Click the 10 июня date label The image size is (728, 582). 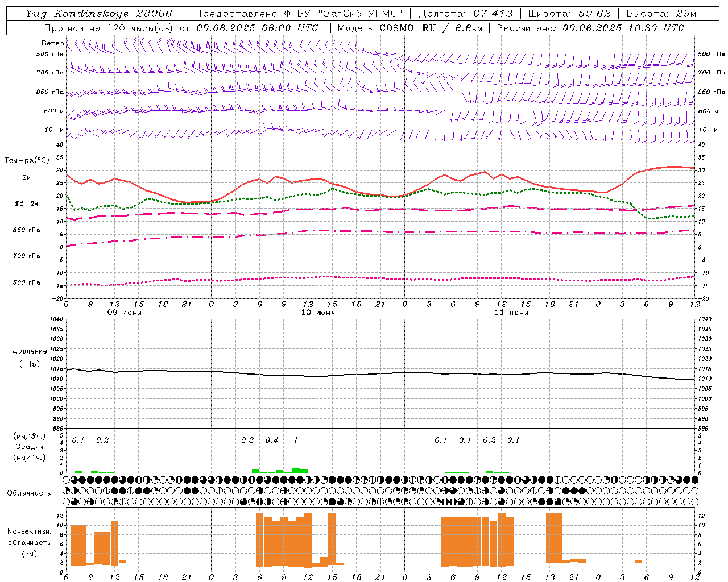coord(318,313)
